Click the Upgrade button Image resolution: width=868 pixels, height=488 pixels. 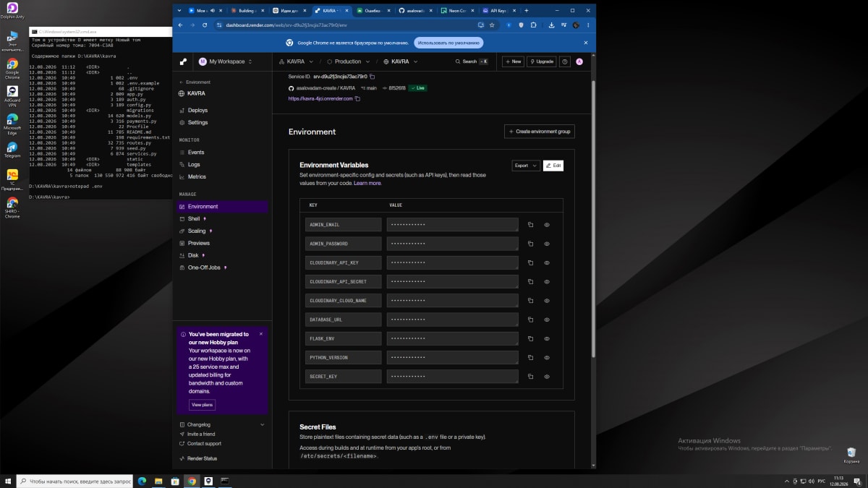pyautogui.click(x=542, y=61)
